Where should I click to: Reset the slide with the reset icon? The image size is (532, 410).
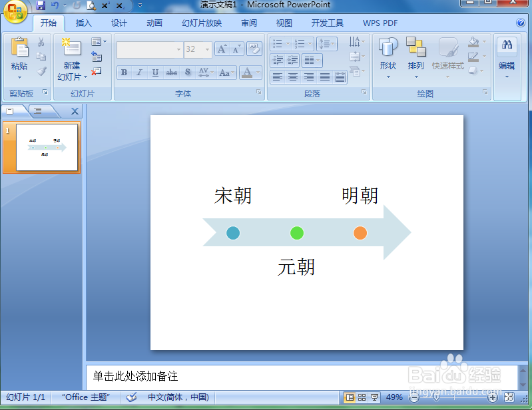tap(97, 57)
